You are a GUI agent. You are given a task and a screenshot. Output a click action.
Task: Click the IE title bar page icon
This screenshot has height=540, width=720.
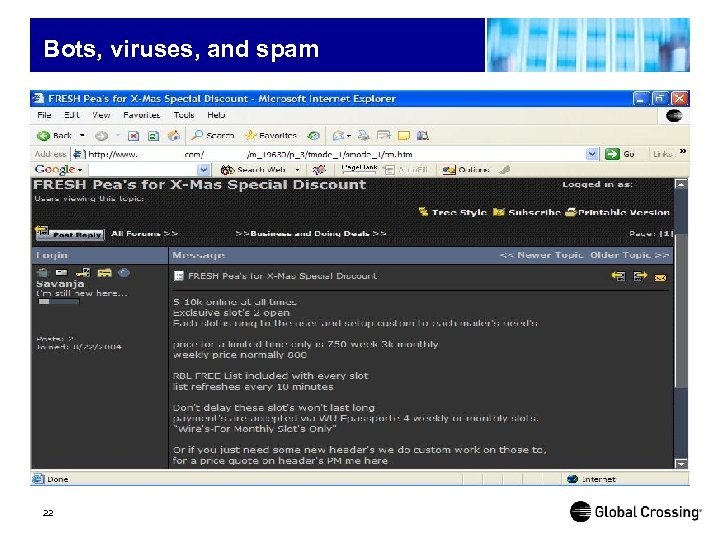[39, 98]
